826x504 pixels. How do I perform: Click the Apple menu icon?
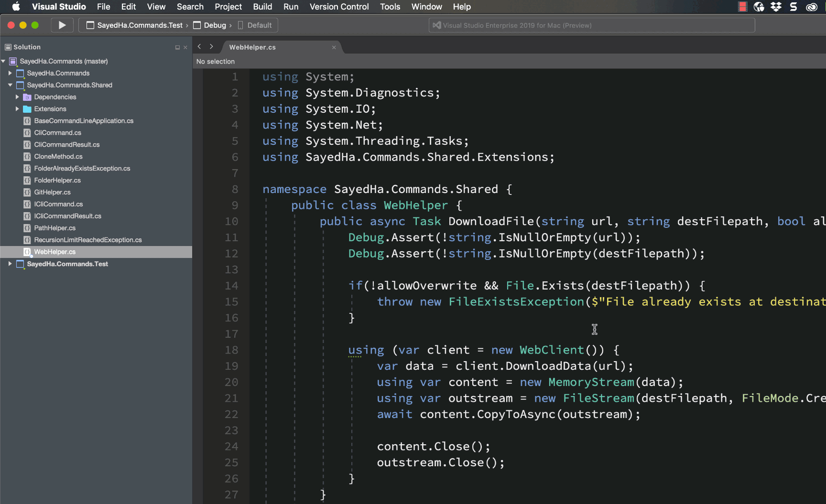(16, 7)
